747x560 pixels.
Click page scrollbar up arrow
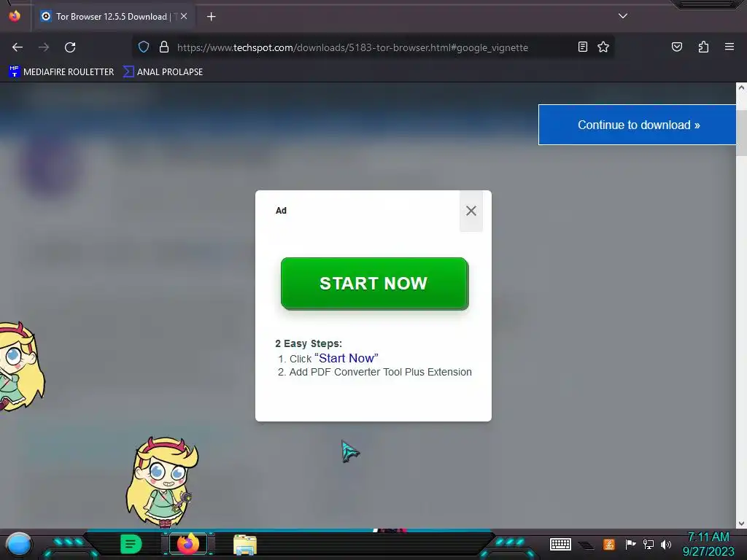coord(741,87)
